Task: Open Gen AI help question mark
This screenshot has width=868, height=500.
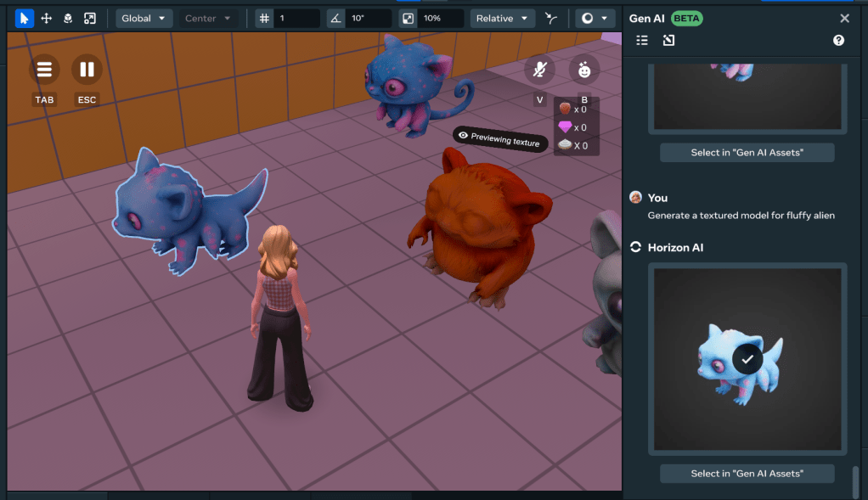Action: [838, 40]
